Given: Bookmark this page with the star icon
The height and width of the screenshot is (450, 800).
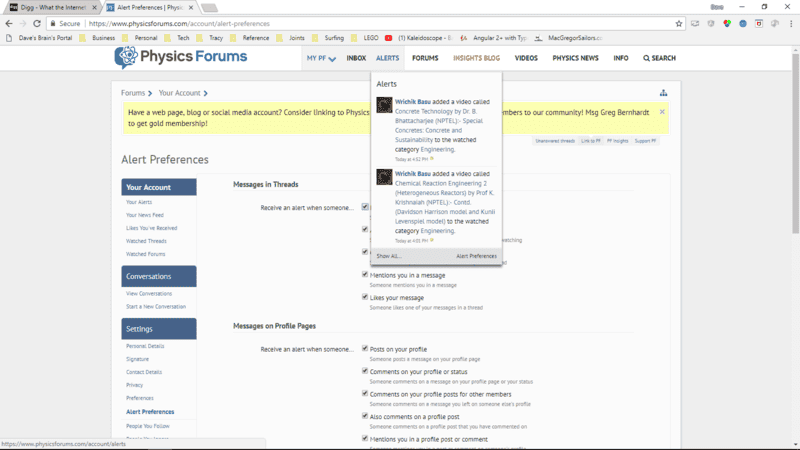Looking at the screenshot, I should 679,23.
